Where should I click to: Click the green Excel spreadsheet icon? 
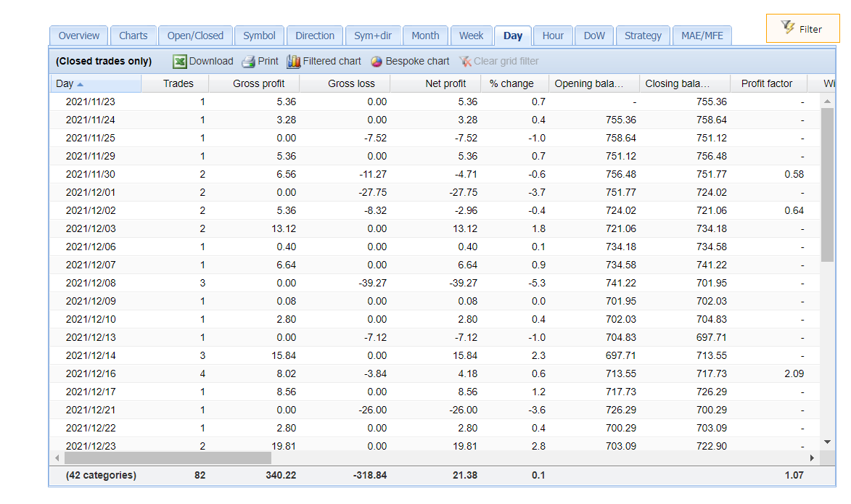click(179, 61)
